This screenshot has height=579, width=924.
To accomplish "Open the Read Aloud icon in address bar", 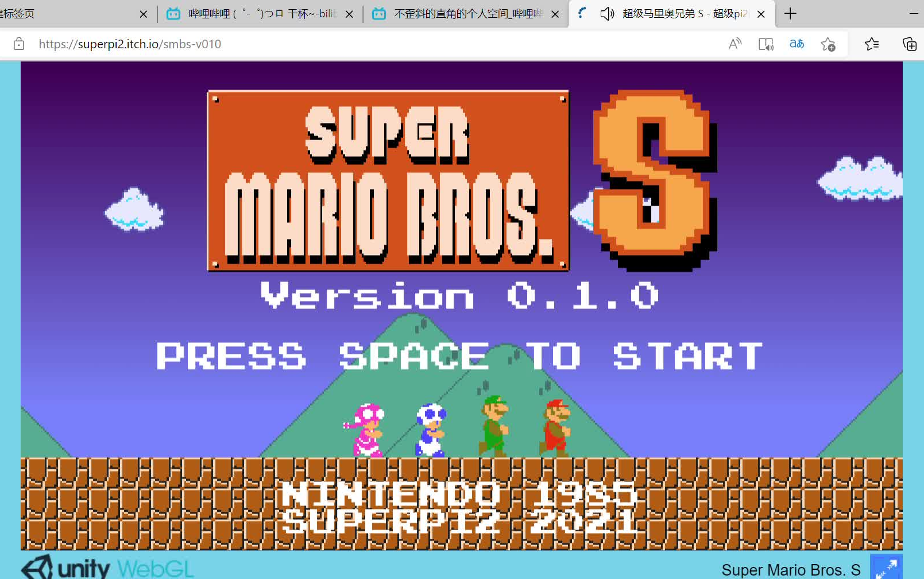I will (x=734, y=44).
